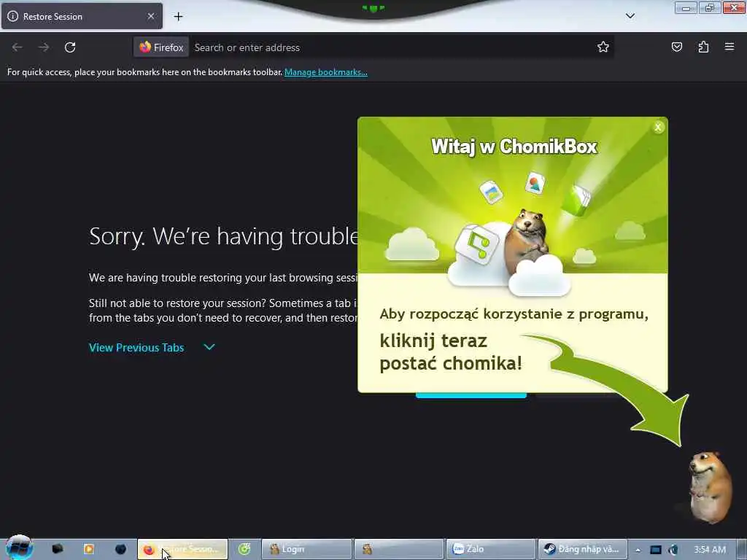Click the 3:54 AM clock
747x560 pixels.
tap(710, 550)
